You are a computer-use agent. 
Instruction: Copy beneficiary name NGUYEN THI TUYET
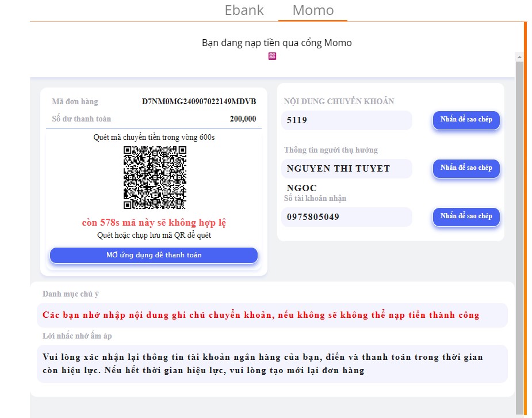[466, 169]
